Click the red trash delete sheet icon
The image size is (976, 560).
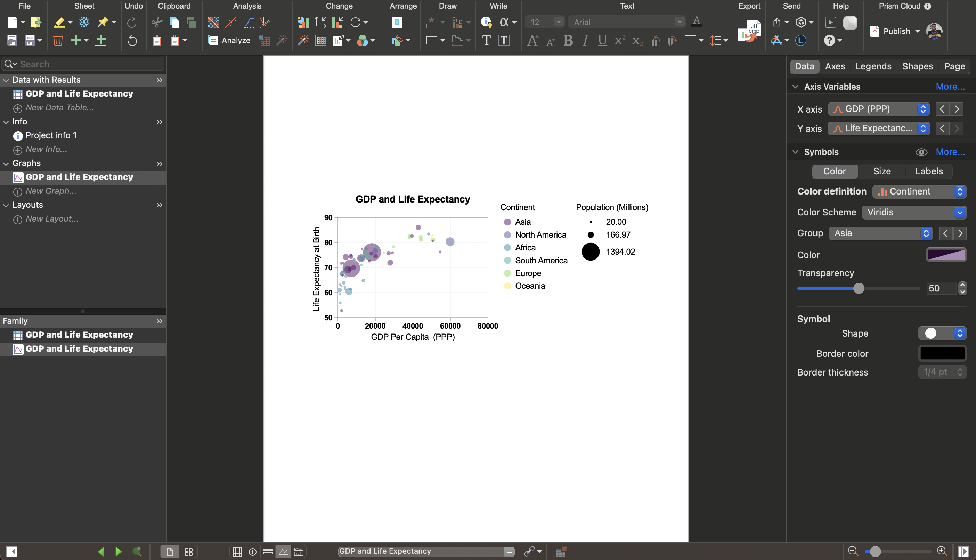click(58, 40)
